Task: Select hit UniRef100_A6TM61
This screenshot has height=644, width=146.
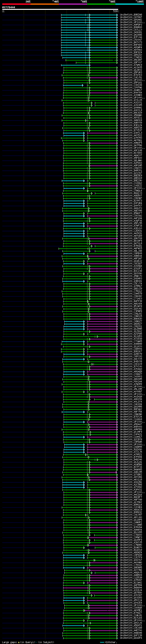Action: [131, 140]
